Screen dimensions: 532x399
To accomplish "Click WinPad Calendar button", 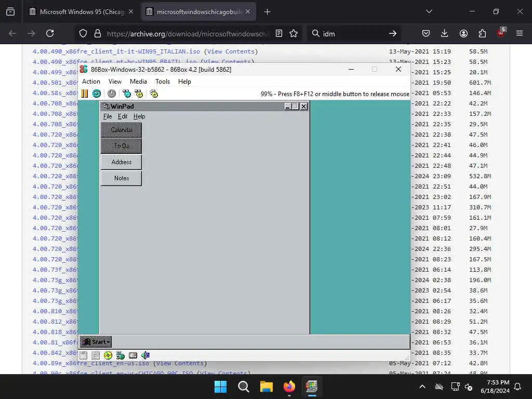I will click(122, 130).
